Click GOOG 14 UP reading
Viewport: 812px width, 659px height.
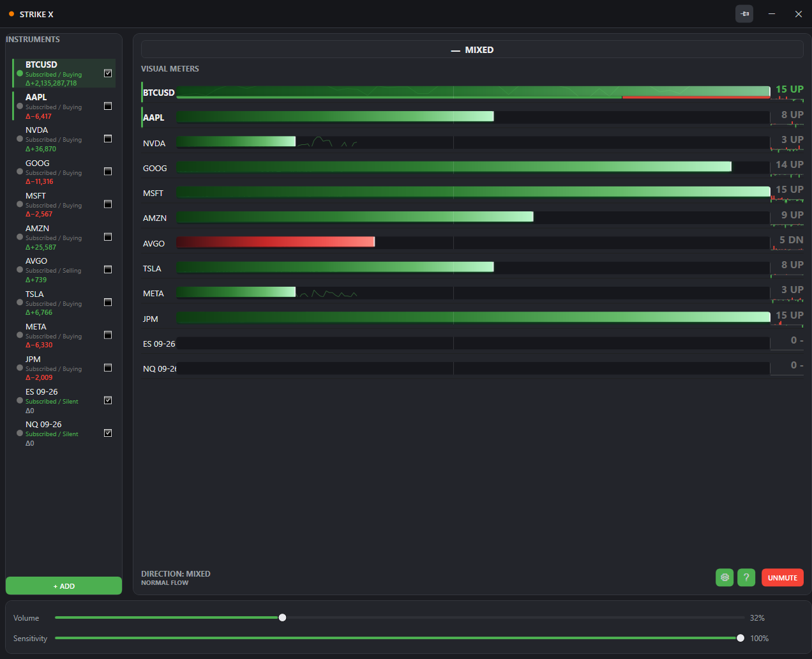(790, 165)
